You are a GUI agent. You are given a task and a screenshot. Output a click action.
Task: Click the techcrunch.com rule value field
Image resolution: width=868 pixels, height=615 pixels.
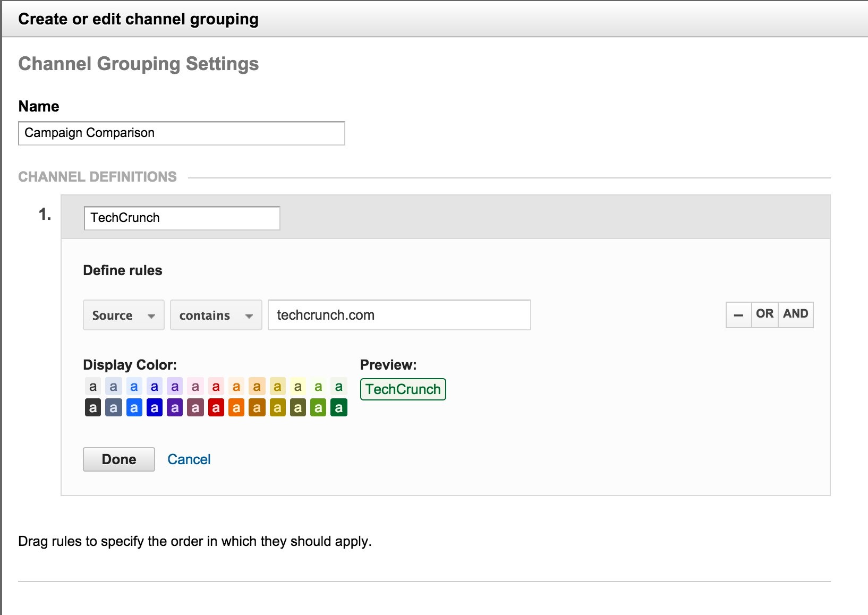click(398, 314)
